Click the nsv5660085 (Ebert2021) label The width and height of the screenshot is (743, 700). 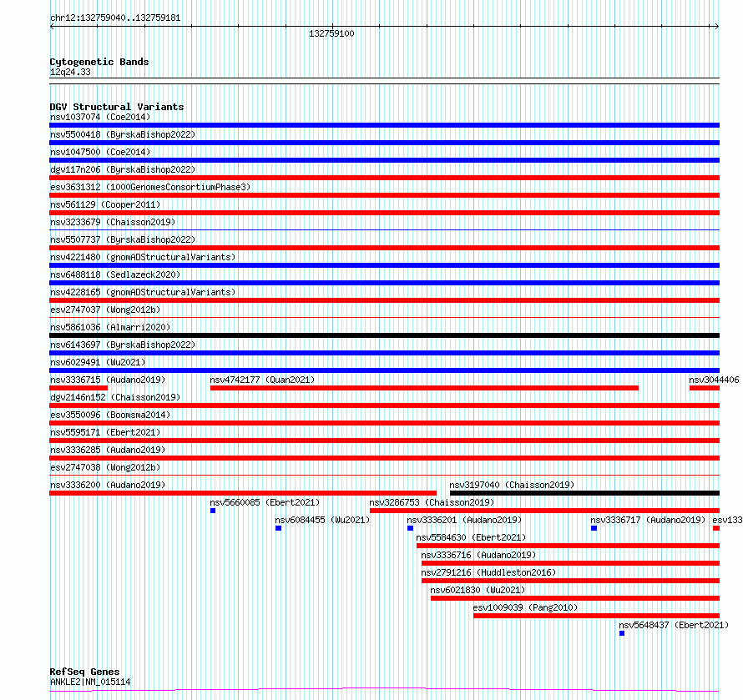265,502
